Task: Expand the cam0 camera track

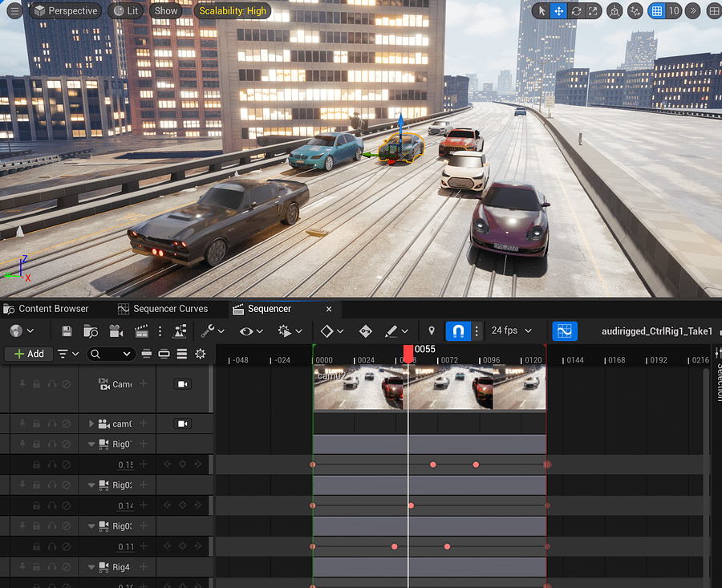Action: pos(91,424)
